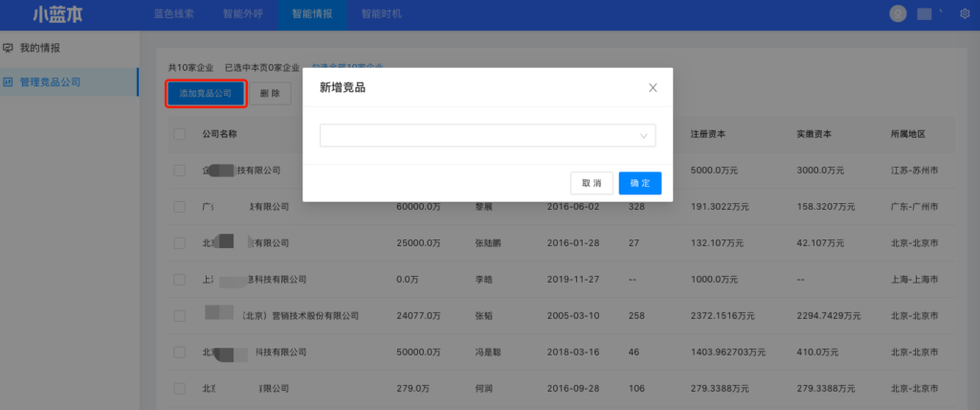Screen dimensions: 980x410
Task: Switch to the 蓝色线索 tab
Action: pyautogui.click(x=173, y=14)
